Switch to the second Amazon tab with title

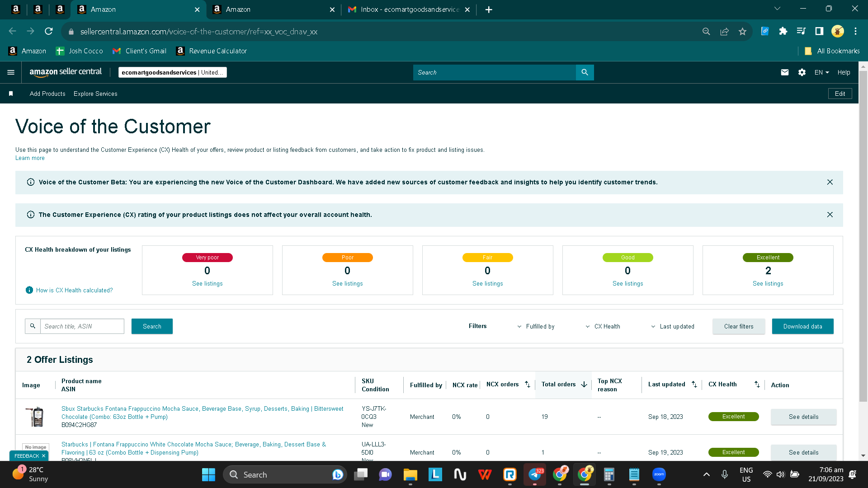tap(274, 9)
